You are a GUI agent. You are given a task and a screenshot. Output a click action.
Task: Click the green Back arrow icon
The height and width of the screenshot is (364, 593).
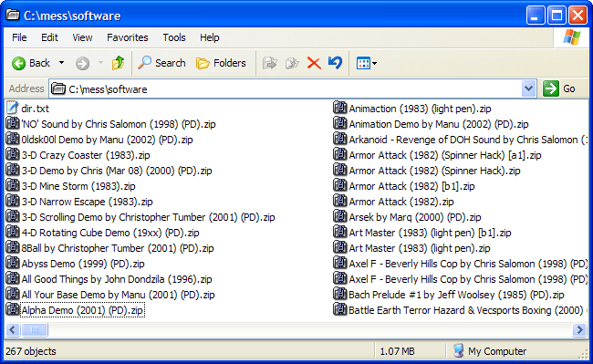coord(18,63)
